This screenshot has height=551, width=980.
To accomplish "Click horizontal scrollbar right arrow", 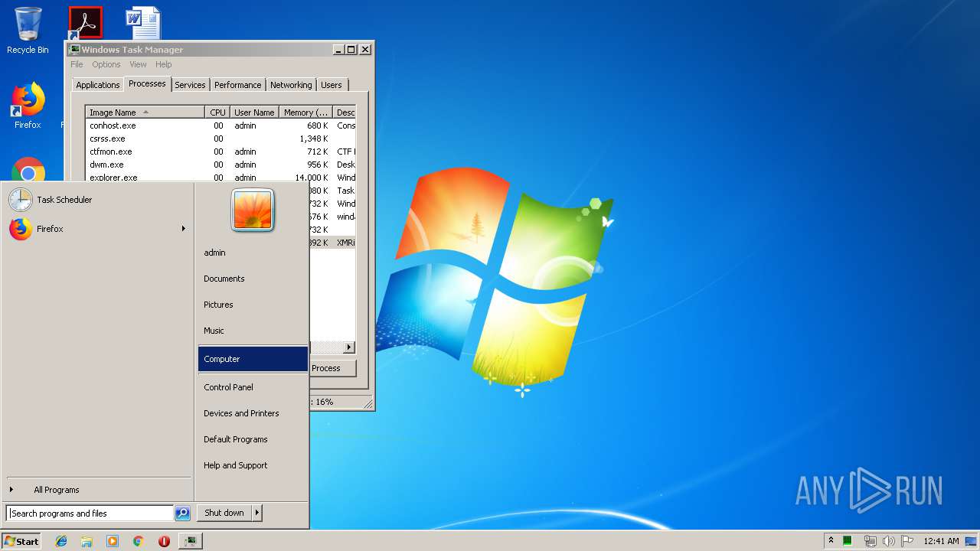I will pyautogui.click(x=349, y=347).
